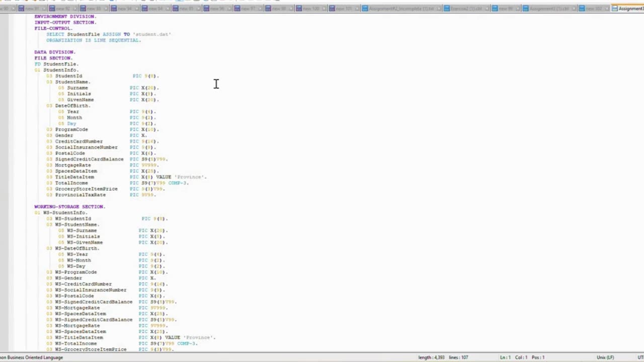Click the 'DATA DIVISION.' line

click(54, 52)
